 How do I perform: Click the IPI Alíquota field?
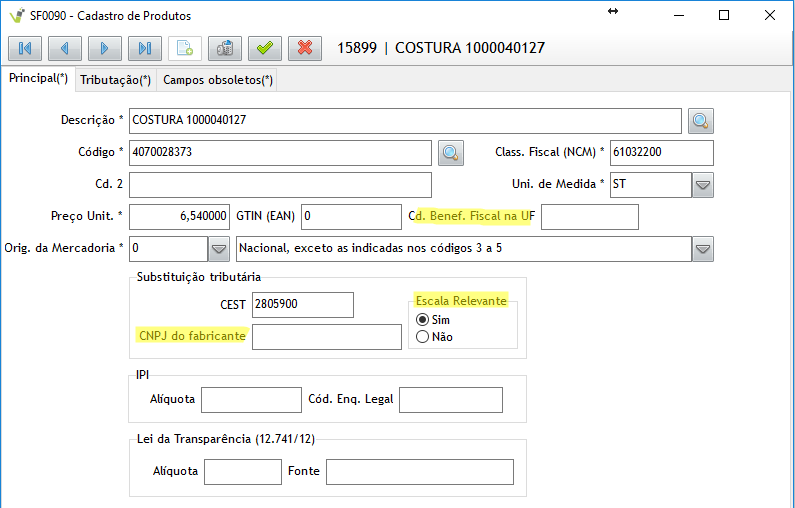(250, 400)
